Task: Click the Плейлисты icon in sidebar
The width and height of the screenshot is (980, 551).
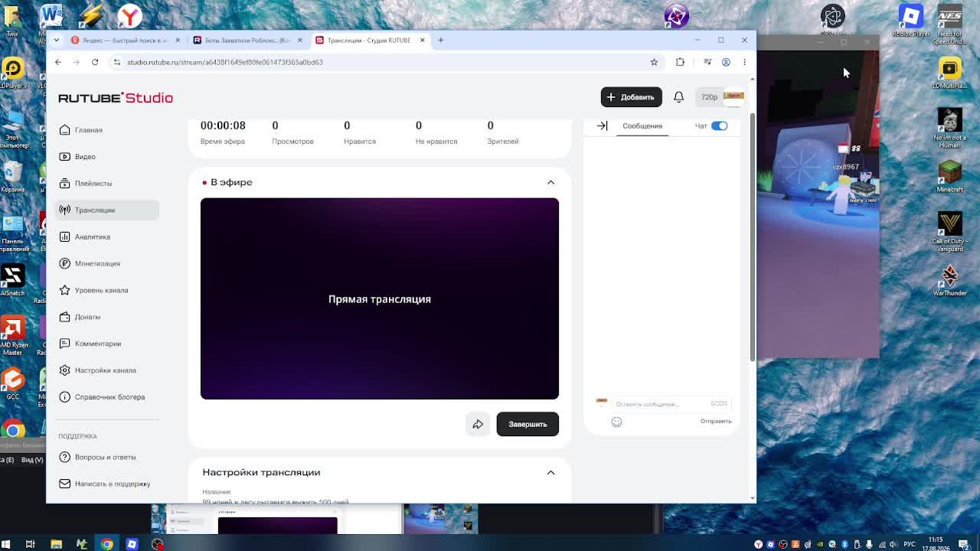Action: 65,184
